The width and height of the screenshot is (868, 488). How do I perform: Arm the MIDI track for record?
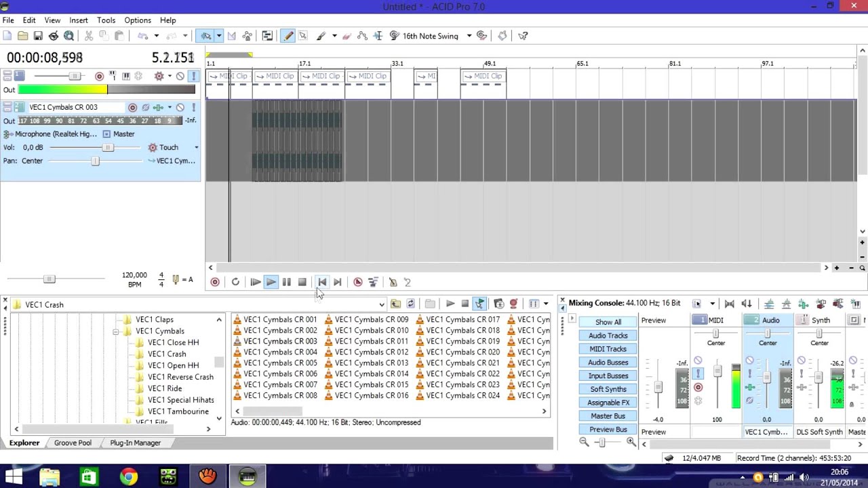[x=100, y=76]
